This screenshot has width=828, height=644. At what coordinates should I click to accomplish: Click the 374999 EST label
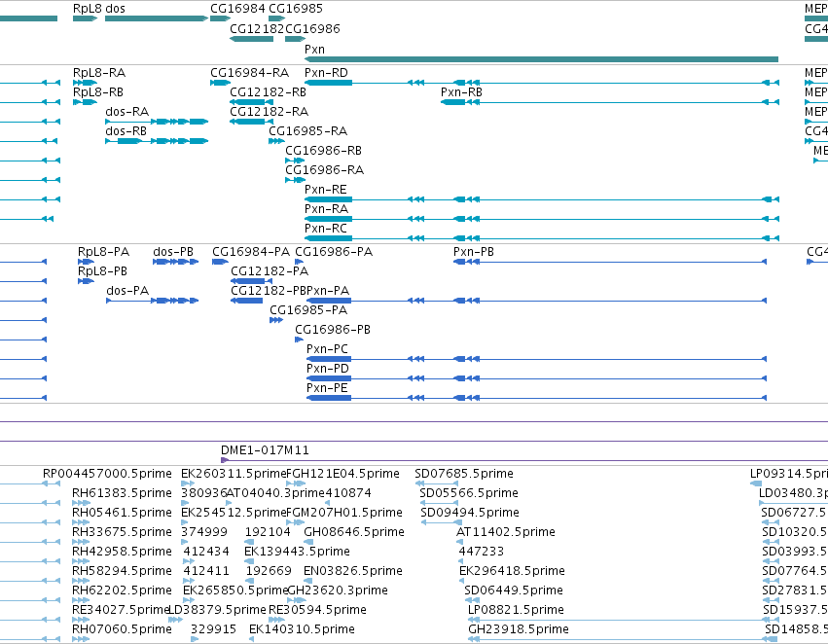pyautogui.click(x=204, y=532)
